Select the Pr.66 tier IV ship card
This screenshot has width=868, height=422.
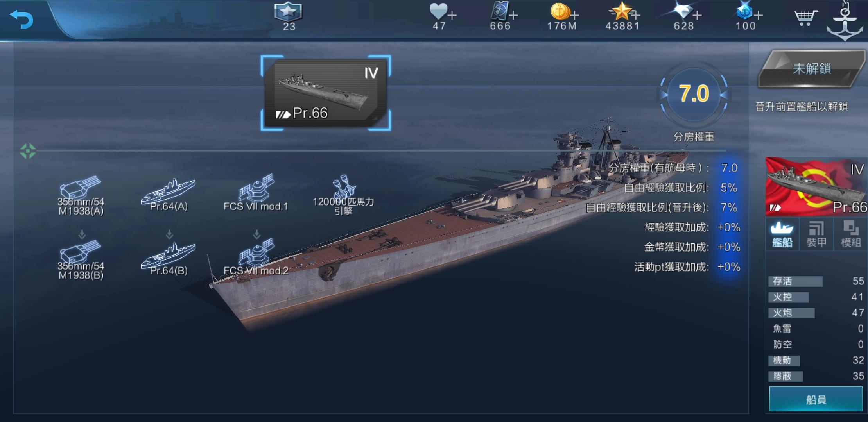[326, 93]
